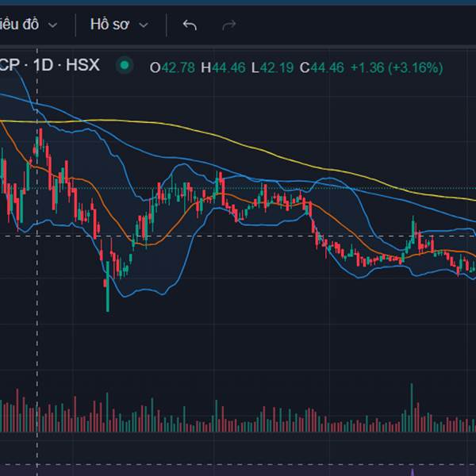Image resolution: width=476 pixels, height=476 pixels.
Task: Expand the chevron next to Hồ sơ
Action: pyautogui.click(x=144, y=25)
